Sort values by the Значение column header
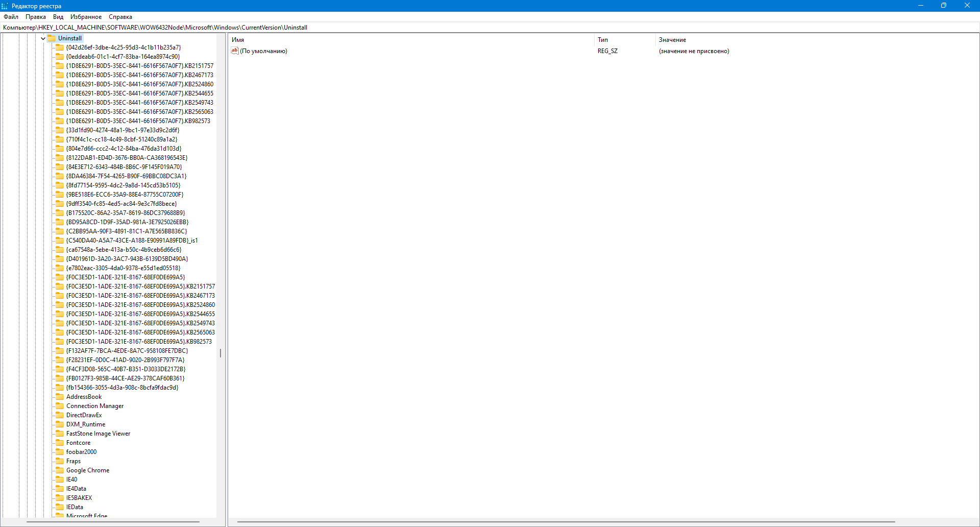 pos(817,40)
